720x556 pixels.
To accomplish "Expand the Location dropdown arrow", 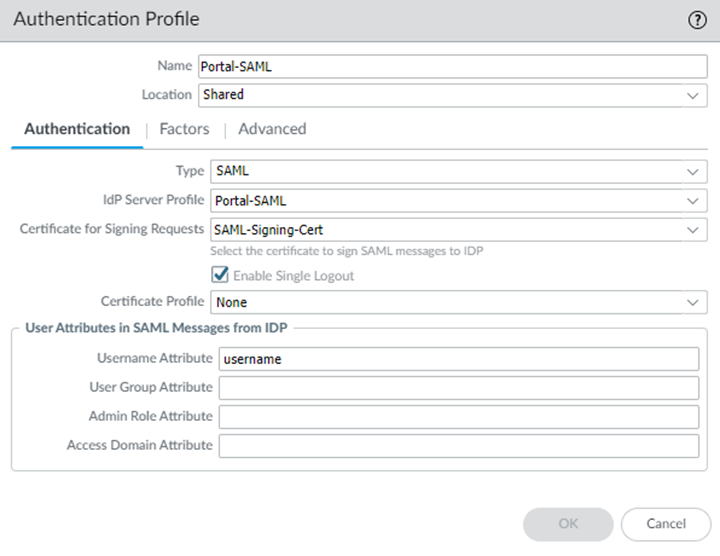I will point(692,95).
